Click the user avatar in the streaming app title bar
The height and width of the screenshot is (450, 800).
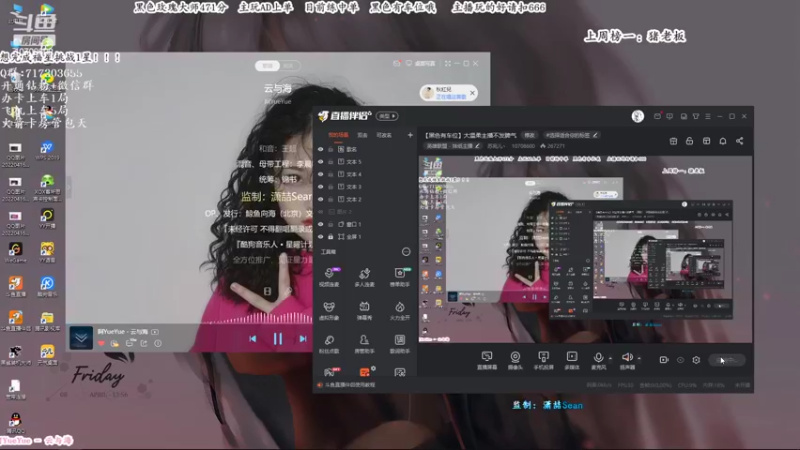(638, 116)
